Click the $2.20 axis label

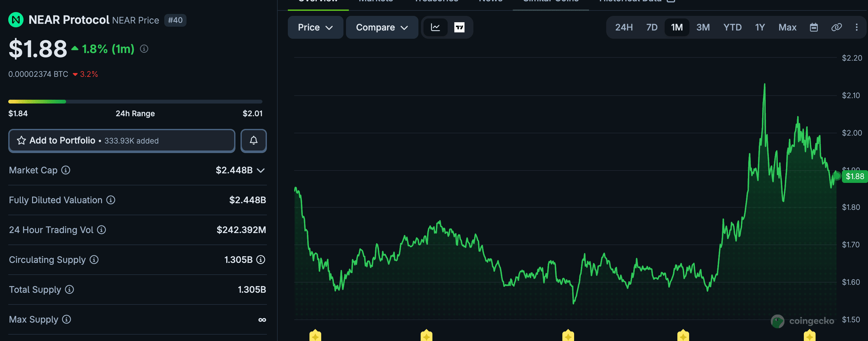point(852,58)
